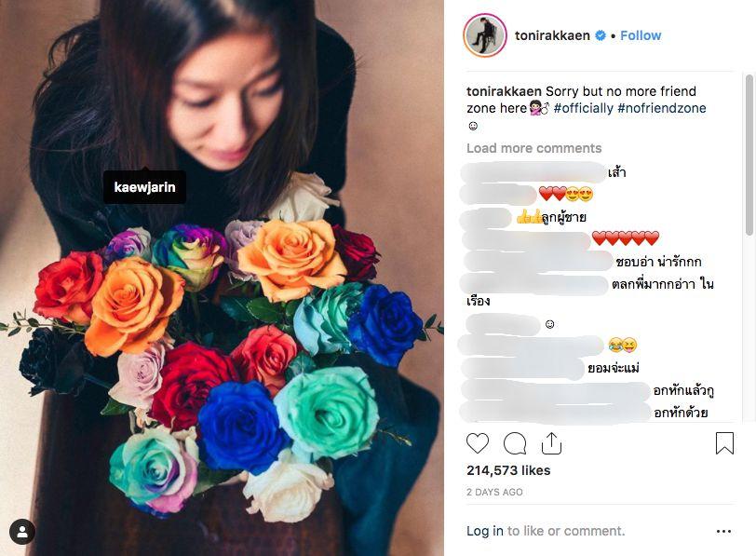Open the #officially hashtag
This screenshot has height=556, width=756.
pyautogui.click(x=582, y=108)
